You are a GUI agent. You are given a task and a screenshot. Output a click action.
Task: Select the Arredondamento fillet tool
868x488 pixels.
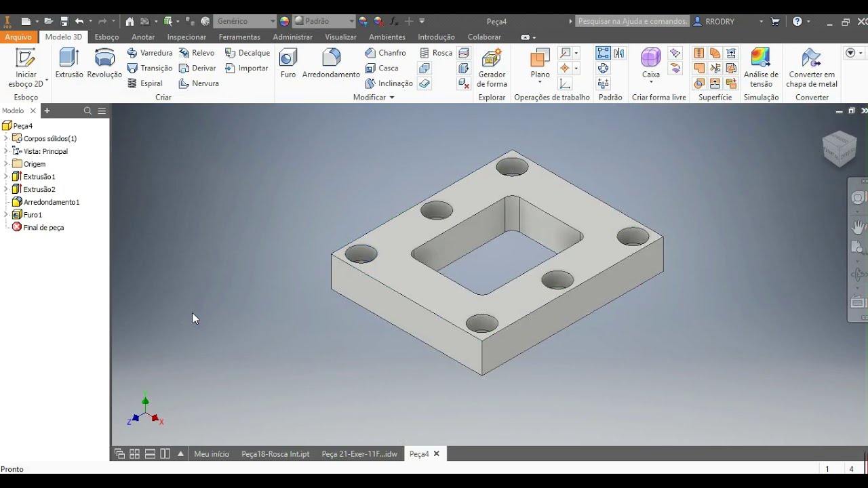coord(331,64)
